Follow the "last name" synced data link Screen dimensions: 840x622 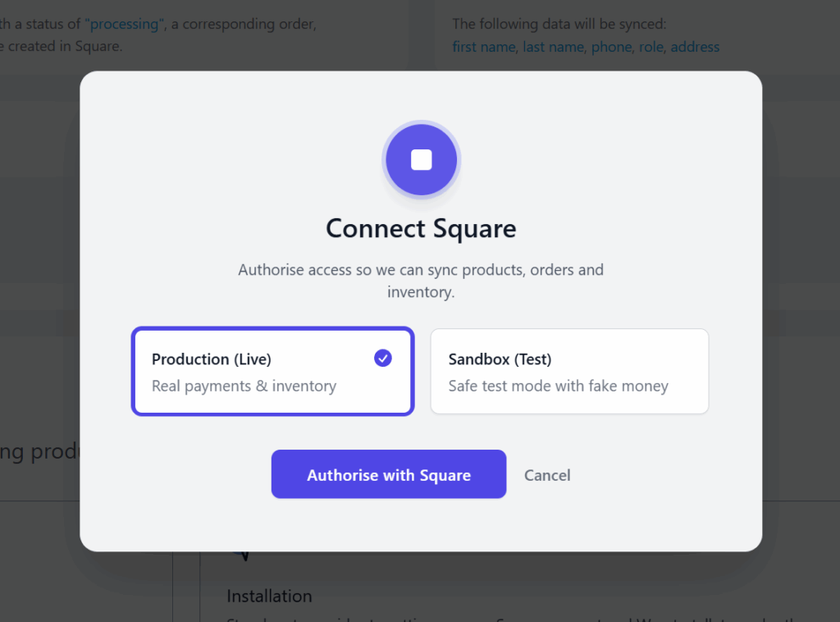[554, 47]
